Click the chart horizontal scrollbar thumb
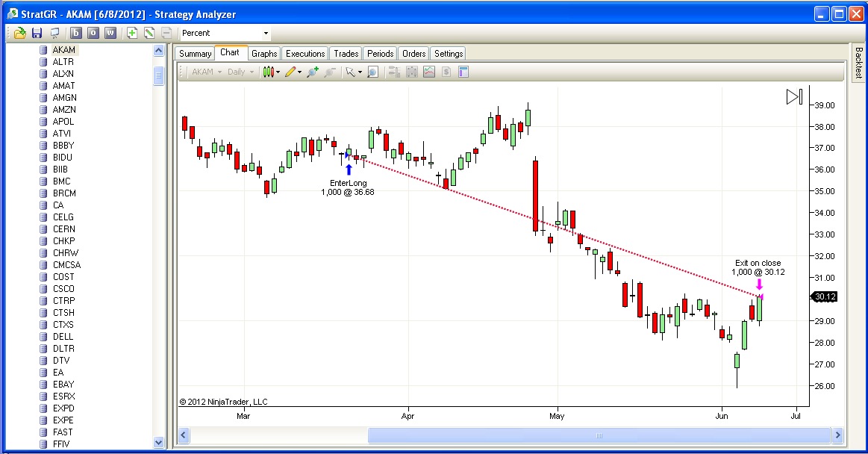 [599, 436]
